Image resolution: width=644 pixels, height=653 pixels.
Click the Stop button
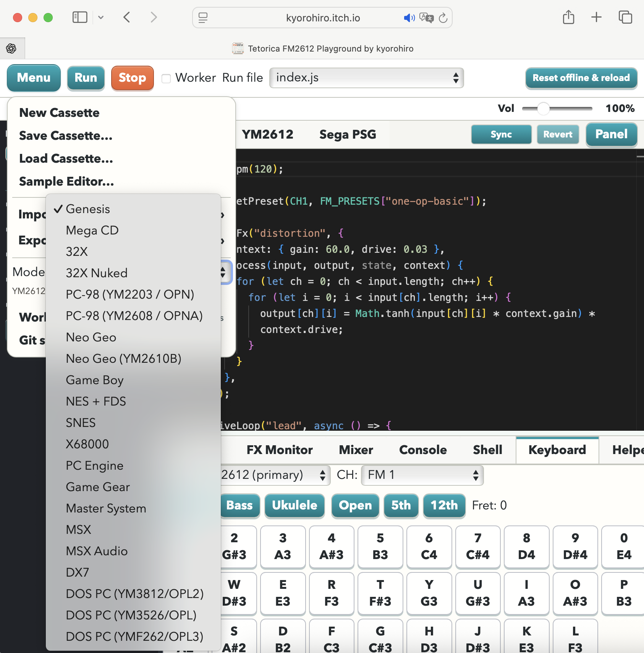[x=133, y=78]
